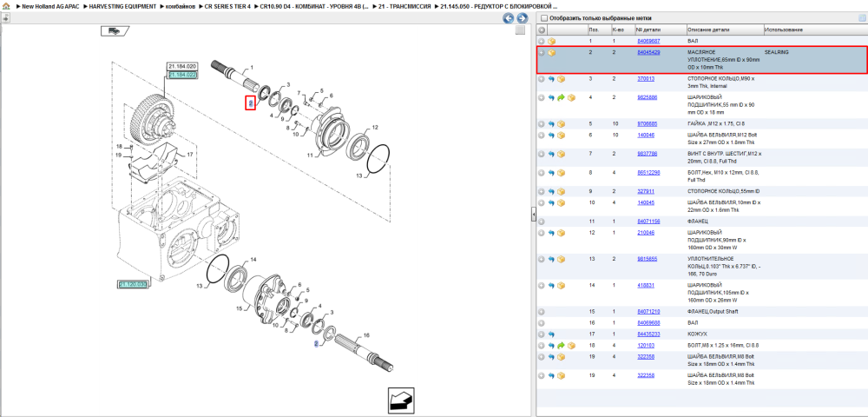
Task: Click callout number 15 on the diagram
Action: click(240, 308)
